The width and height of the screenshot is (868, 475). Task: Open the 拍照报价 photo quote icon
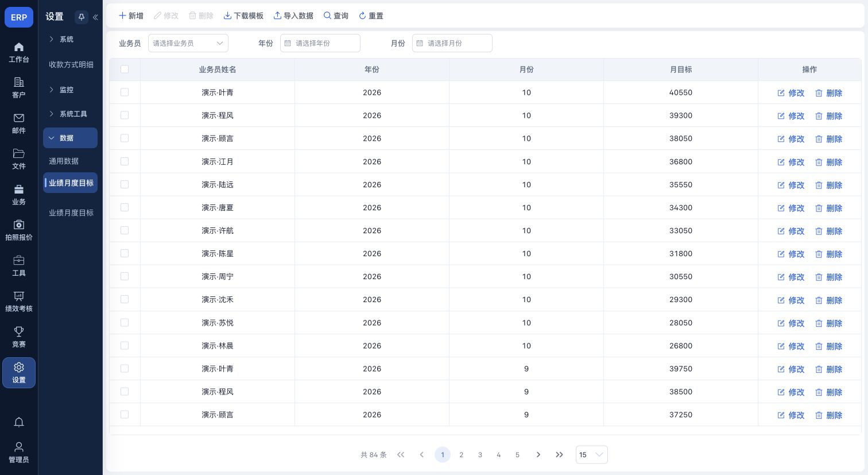pos(19,230)
